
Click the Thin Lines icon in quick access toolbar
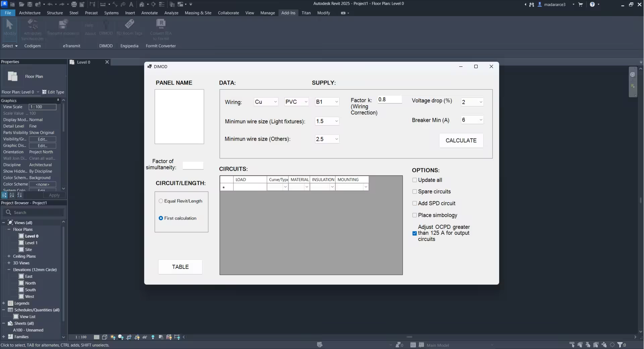point(162,4)
